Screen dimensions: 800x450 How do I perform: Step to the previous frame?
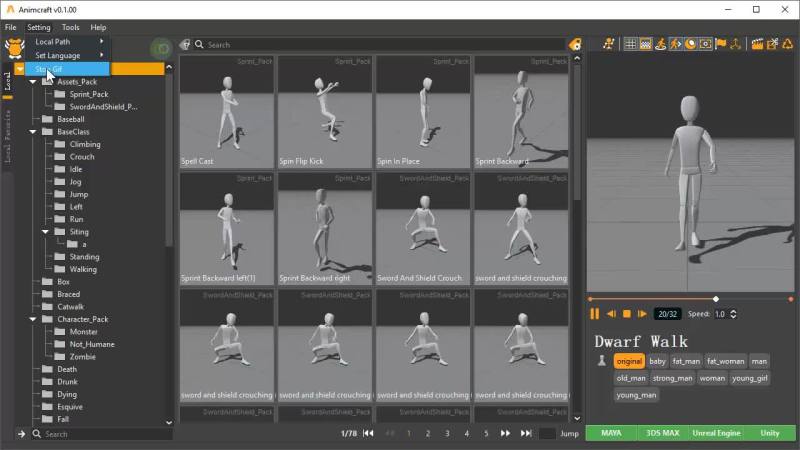point(611,314)
